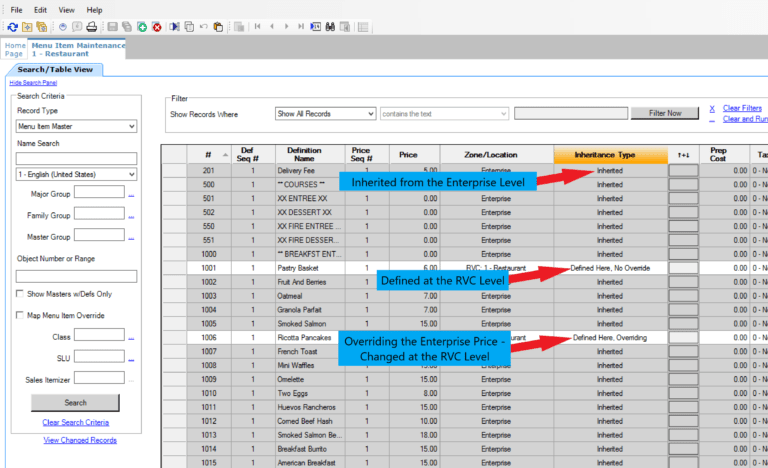Screen dimensions: 768x468
Task: Click the gray stacked pages toolbar icon
Action: click(x=239, y=27)
